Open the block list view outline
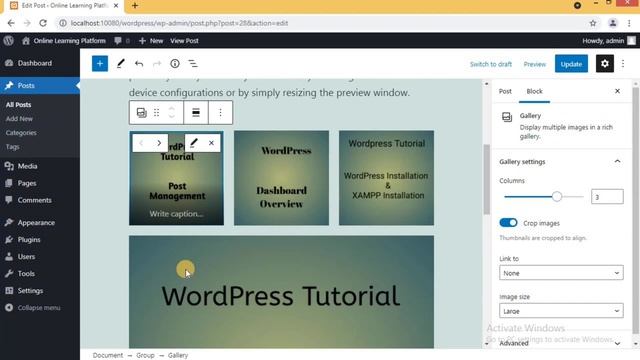Viewport: 640px width, 360px height. [x=193, y=64]
